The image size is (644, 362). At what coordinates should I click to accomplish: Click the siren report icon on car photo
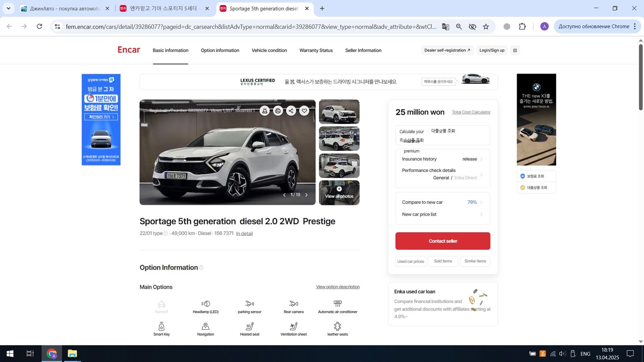point(264,111)
